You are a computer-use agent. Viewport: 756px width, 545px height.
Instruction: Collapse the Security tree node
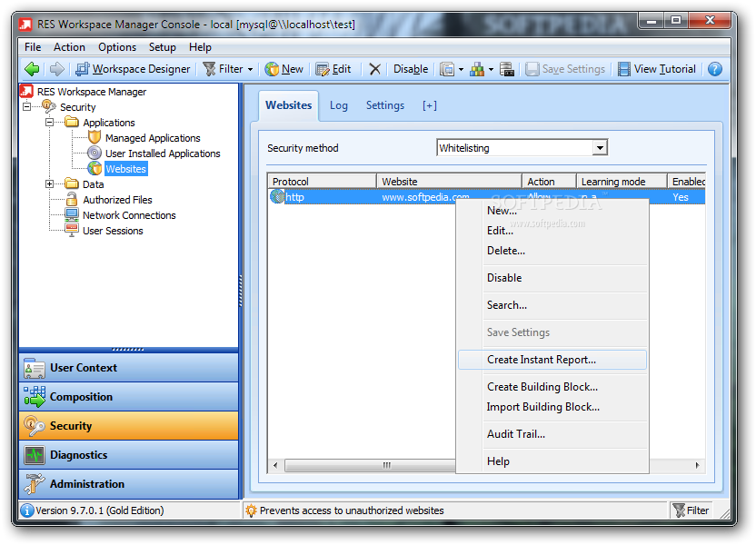tap(27, 106)
